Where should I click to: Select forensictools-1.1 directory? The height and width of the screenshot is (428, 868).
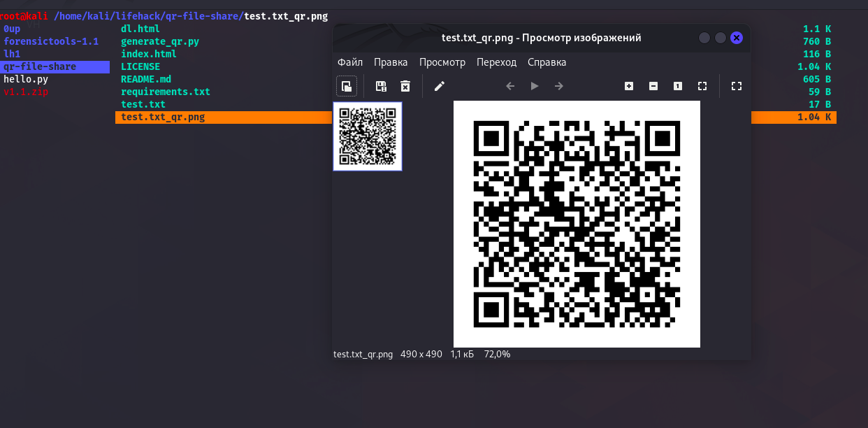(51, 41)
